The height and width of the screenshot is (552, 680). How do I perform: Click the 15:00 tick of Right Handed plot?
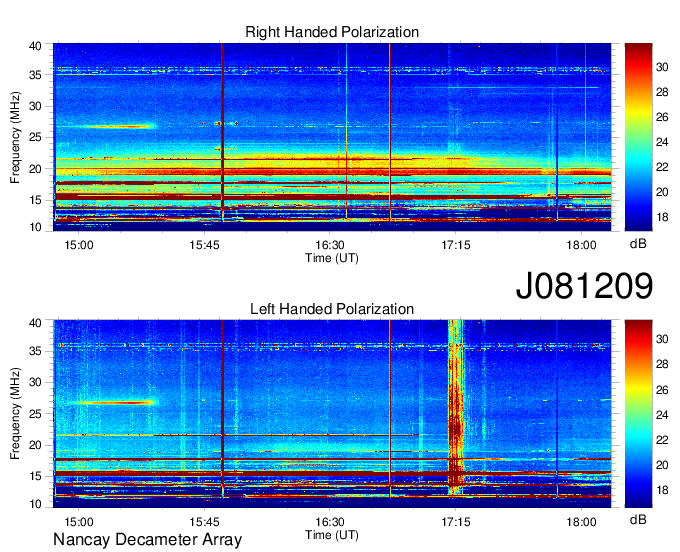[x=78, y=245]
